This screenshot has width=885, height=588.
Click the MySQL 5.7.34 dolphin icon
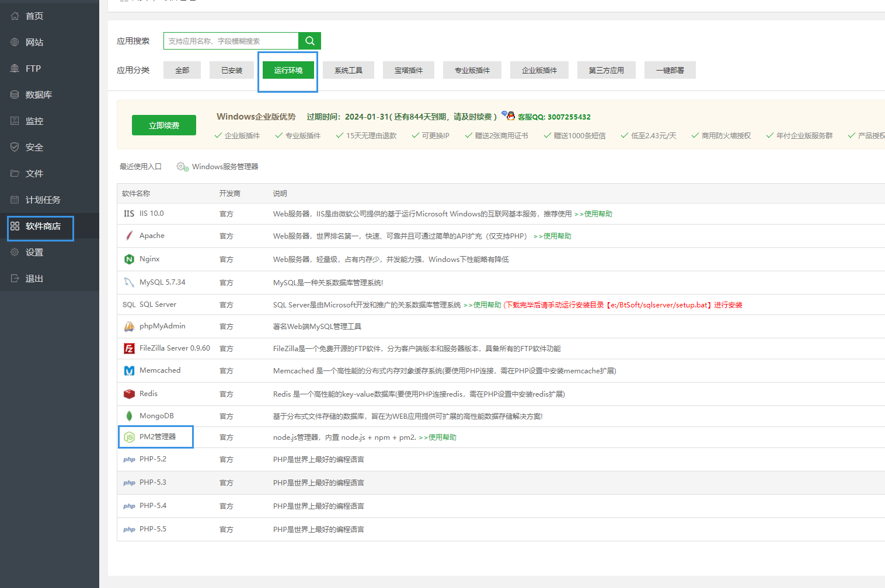tap(129, 282)
